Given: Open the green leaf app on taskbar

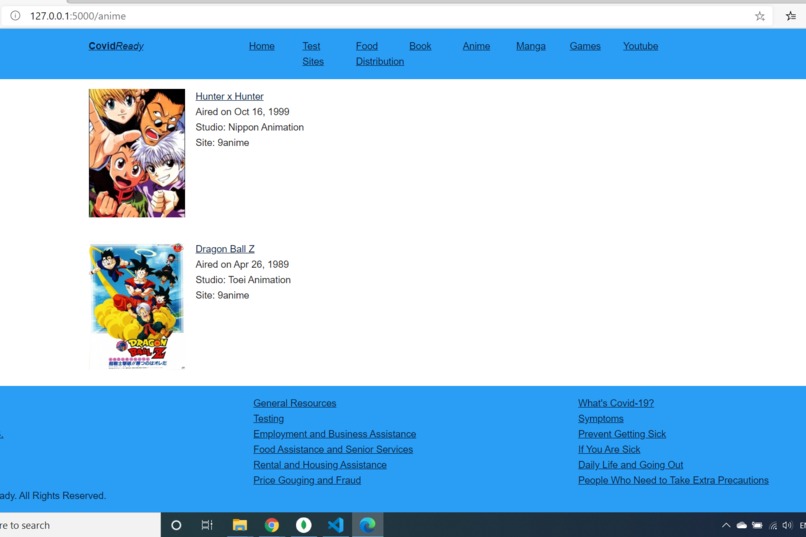Looking at the screenshot, I should tap(304, 525).
